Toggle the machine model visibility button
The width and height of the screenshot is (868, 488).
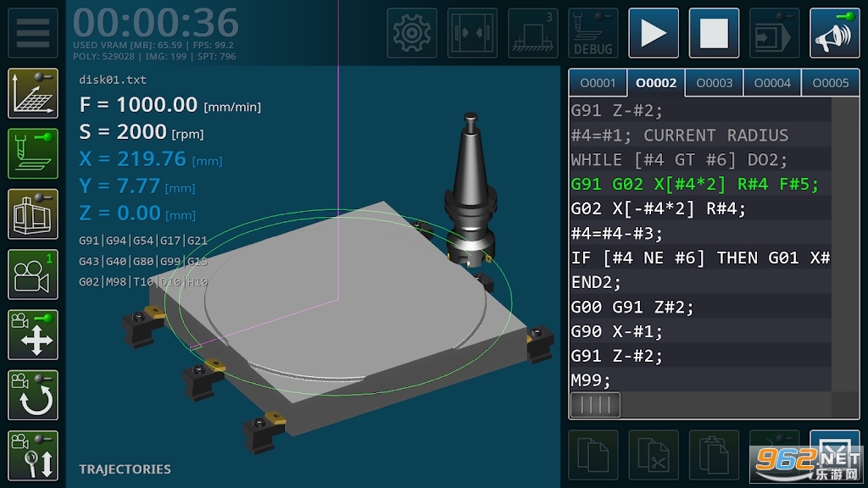[x=33, y=213]
